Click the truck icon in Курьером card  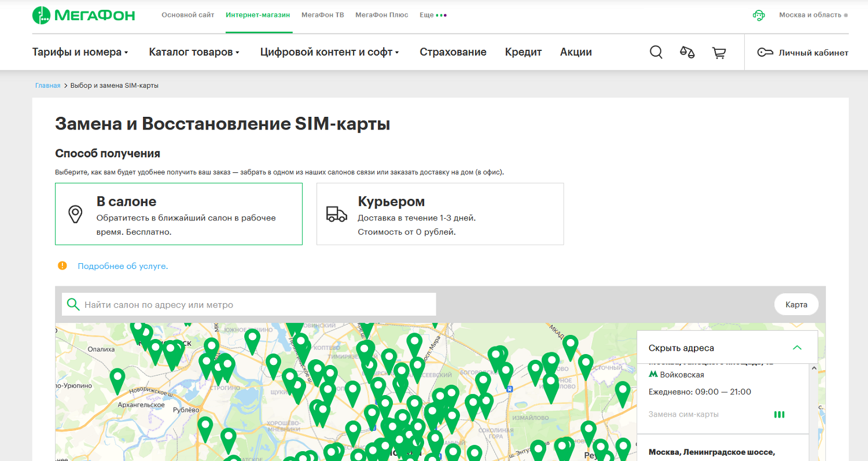337,214
